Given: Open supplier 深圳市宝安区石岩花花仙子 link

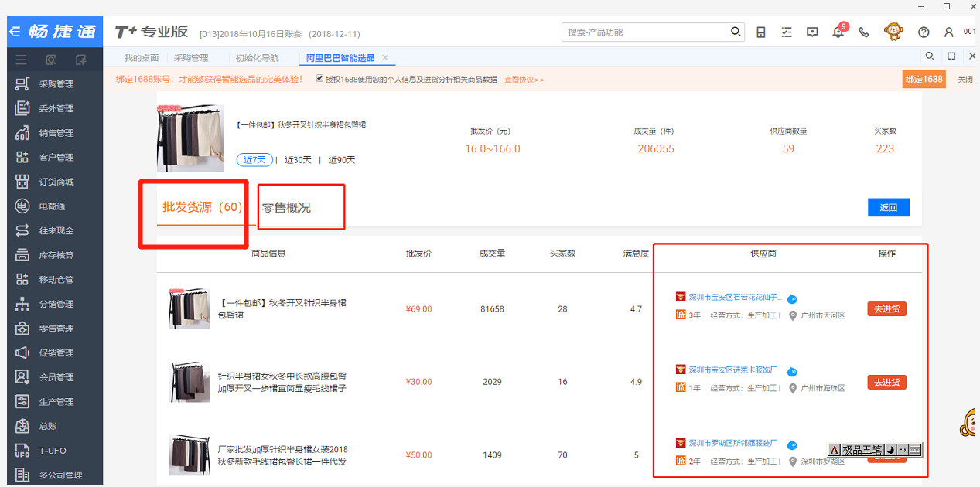Looking at the screenshot, I should (x=736, y=297).
